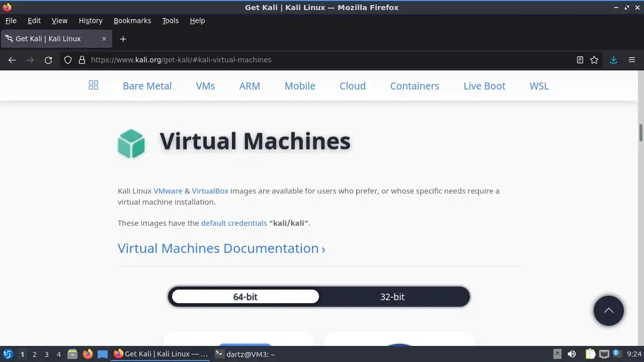This screenshot has width=644, height=362.
Task: Open the File menu
Action: tap(11, 21)
